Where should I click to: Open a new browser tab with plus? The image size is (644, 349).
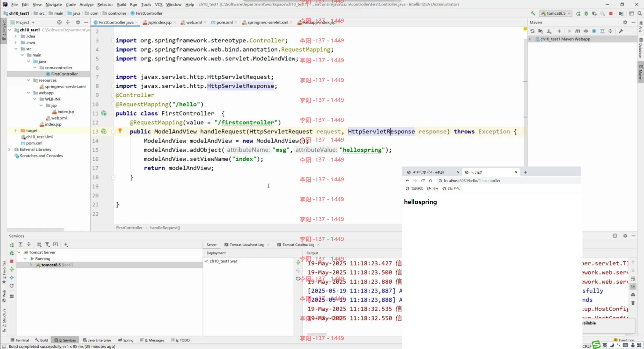coord(525,172)
